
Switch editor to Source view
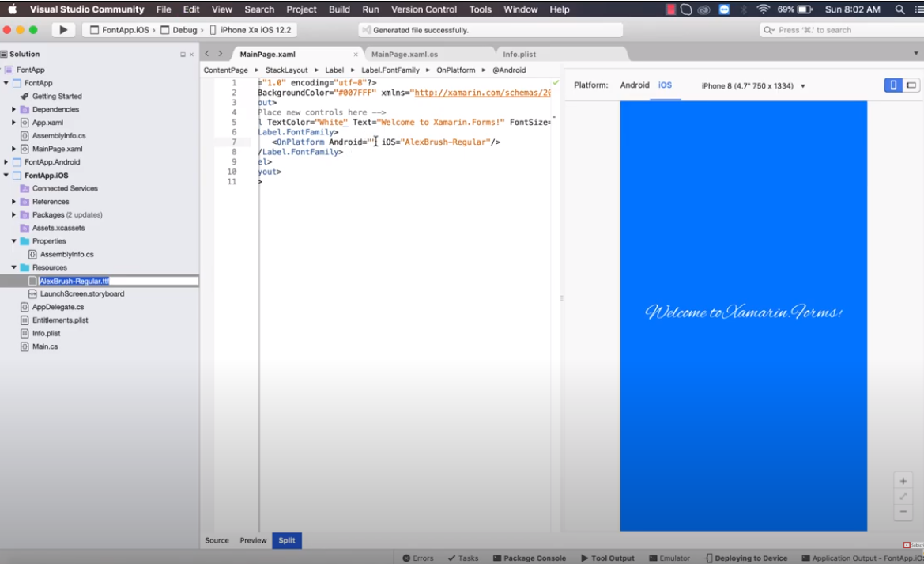click(217, 540)
